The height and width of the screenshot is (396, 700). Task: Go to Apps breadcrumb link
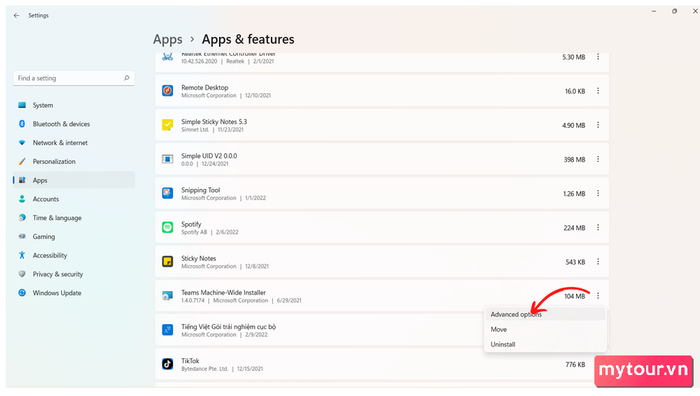coord(168,40)
